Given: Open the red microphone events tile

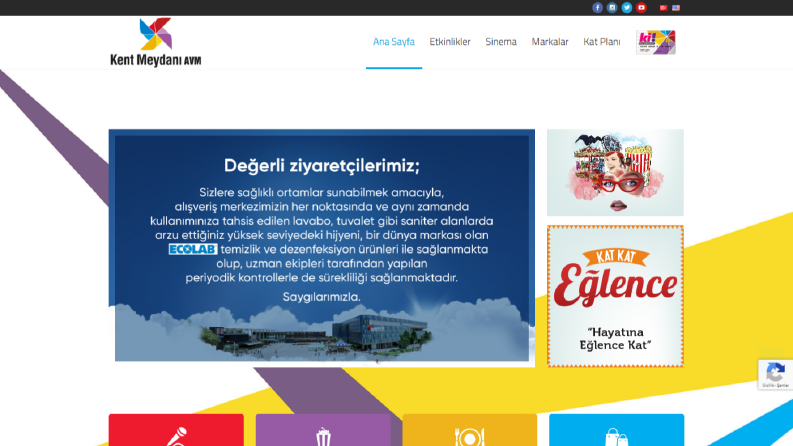Looking at the screenshot, I should point(176,430).
